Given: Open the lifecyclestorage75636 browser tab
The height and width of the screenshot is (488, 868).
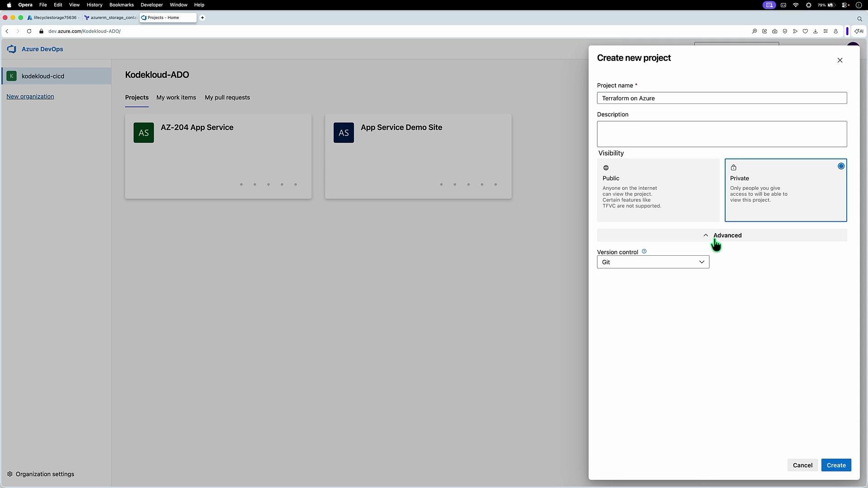Looking at the screenshot, I should [x=53, y=18].
